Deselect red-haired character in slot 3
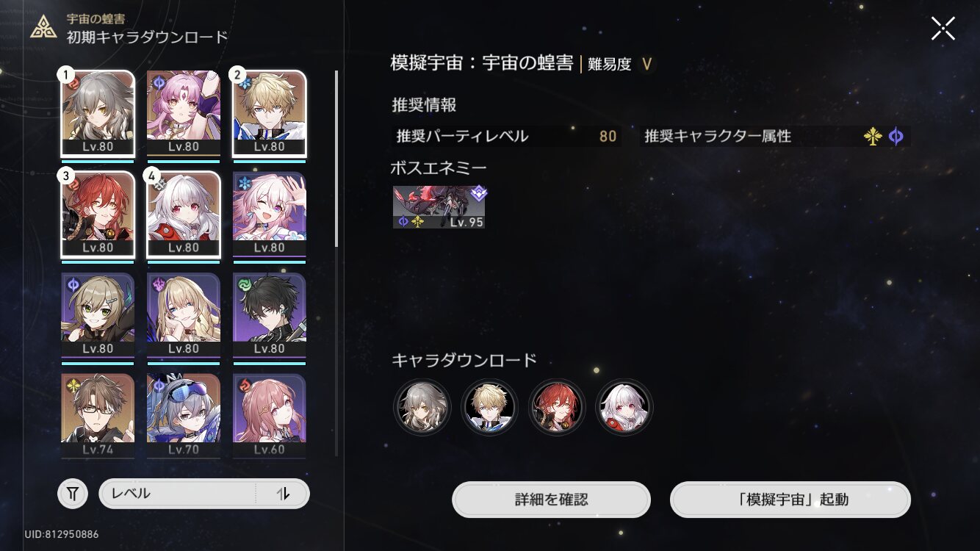 [x=98, y=215]
